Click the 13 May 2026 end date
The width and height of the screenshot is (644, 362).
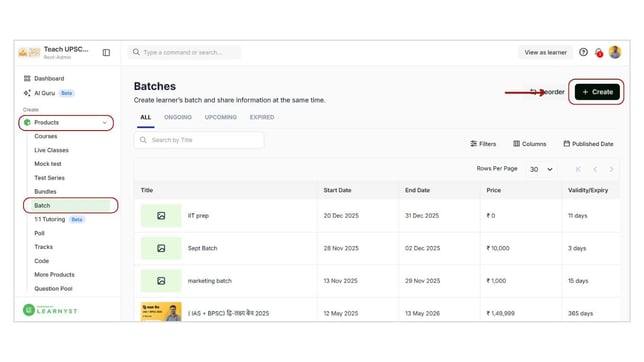[x=422, y=313]
